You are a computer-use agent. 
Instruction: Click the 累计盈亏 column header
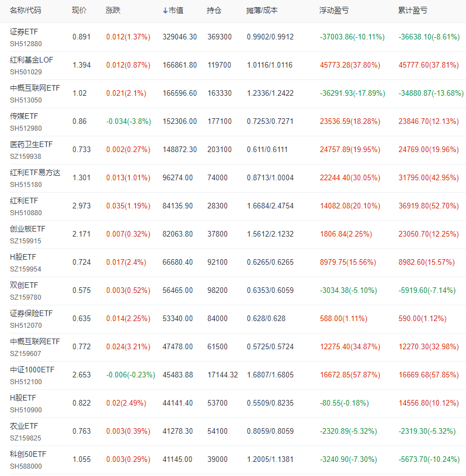pos(413,10)
